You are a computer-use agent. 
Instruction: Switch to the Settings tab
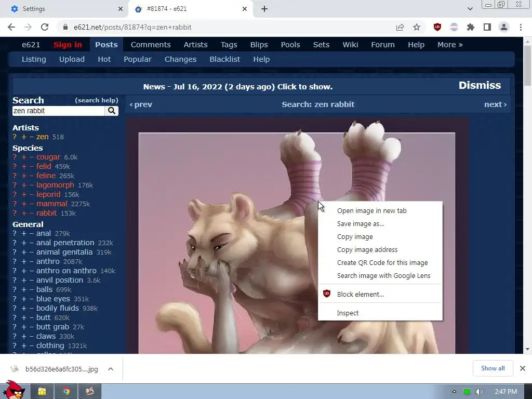click(63, 9)
